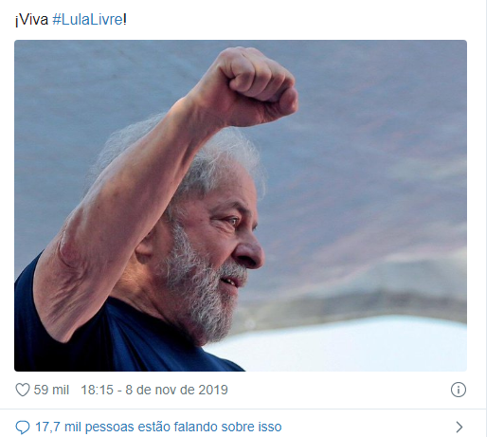Open the 18:15 - 8 de nov de 2019 timestamp

coord(154,390)
